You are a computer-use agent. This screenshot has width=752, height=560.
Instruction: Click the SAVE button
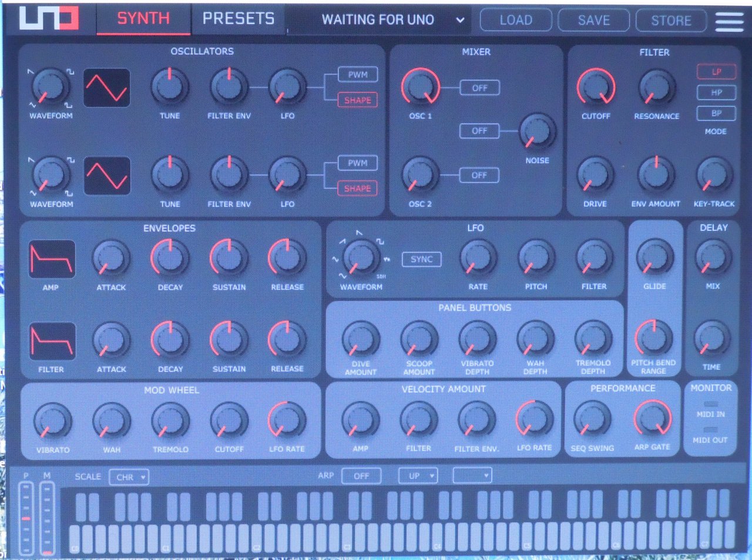(x=593, y=21)
